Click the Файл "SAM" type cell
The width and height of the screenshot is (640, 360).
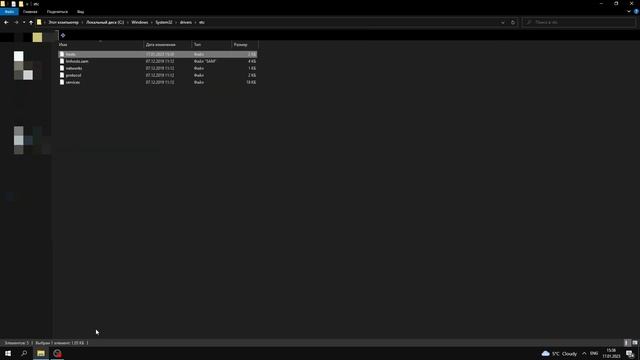(205, 61)
